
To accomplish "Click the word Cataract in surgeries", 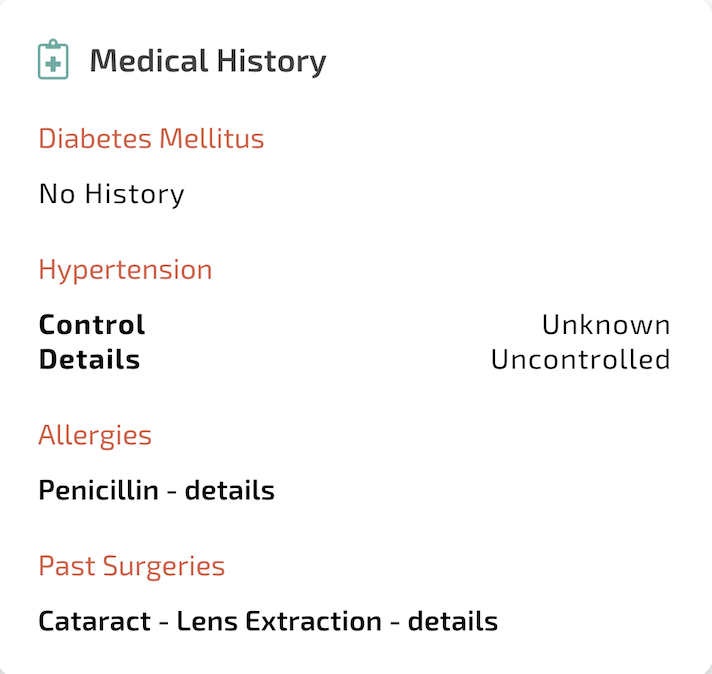I will click(x=95, y=621).
